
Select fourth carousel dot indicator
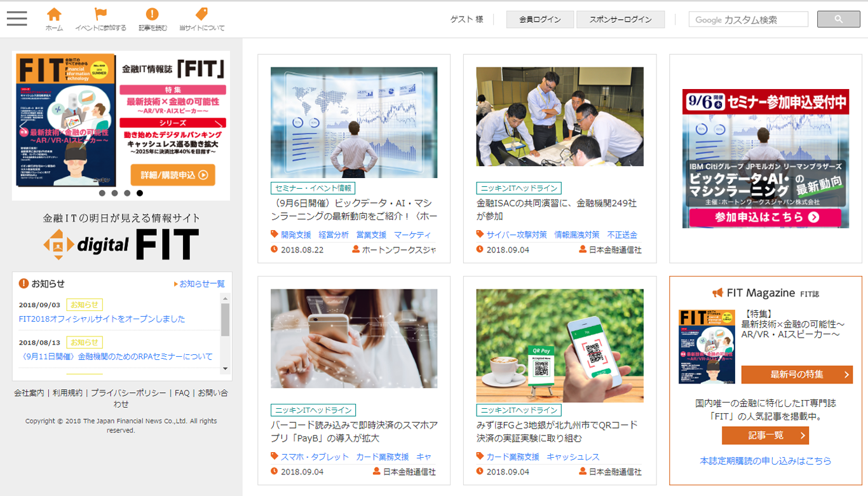140,193
